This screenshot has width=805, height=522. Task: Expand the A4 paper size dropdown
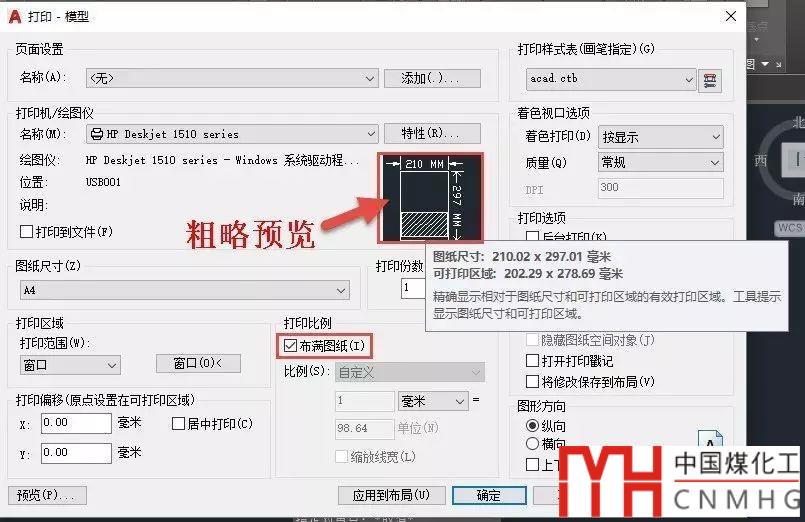tap(185, 290)
